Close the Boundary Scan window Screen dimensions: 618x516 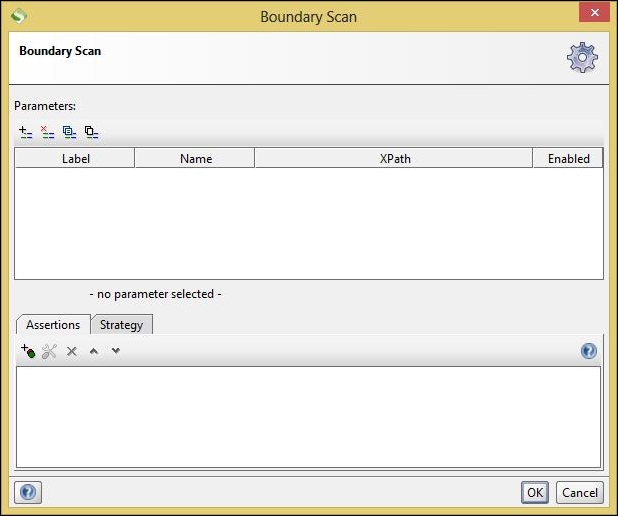tap(594, 13)
